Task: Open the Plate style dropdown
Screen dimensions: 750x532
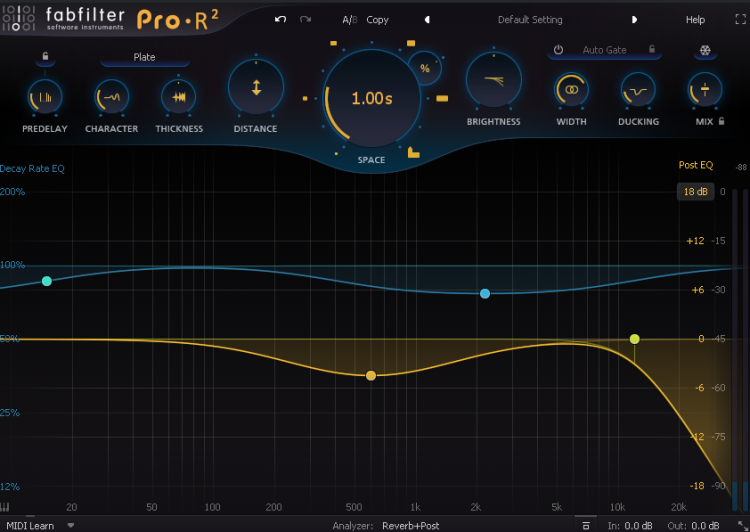Action: click(144, 57)
